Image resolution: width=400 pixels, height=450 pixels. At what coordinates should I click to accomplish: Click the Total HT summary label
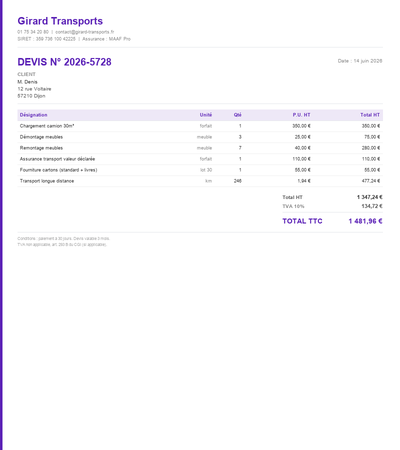tap(292, 197)
